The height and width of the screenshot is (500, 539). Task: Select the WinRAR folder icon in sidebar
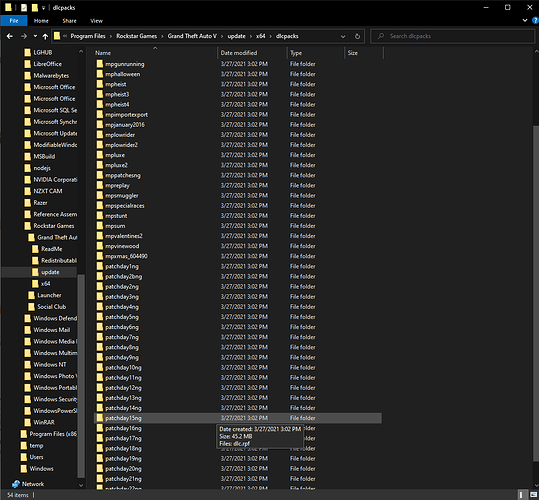(x=28, y=422)
